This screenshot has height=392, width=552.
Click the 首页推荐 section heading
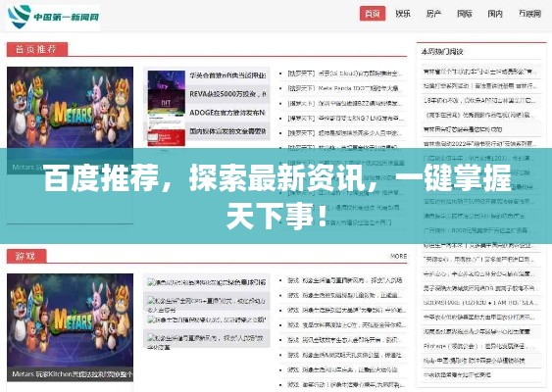click(x=36, y=49)
